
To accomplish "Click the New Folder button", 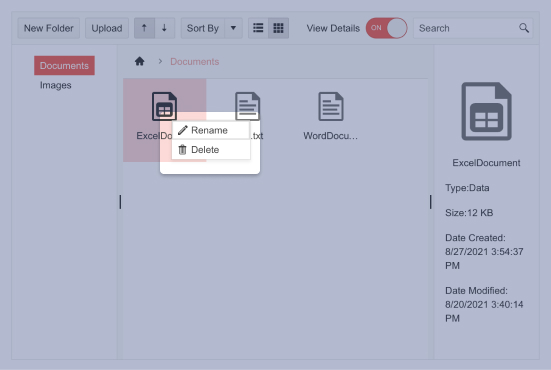I will click(x=48, y=28).
